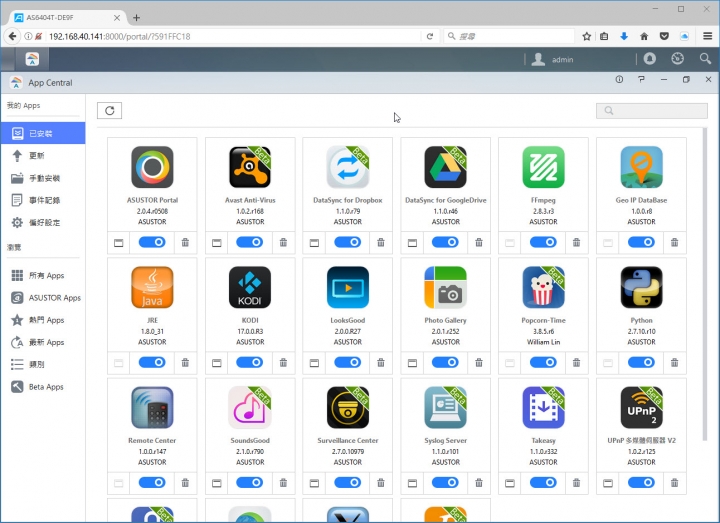Open 偏好設定 preferences
Screen dimensions: 720x523
(43, 223)
